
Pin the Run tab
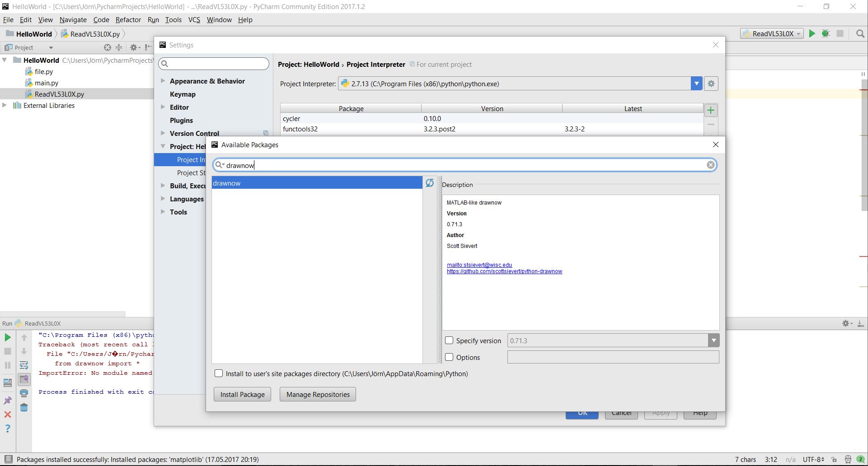pyautogui.click(x=8, y=400)
